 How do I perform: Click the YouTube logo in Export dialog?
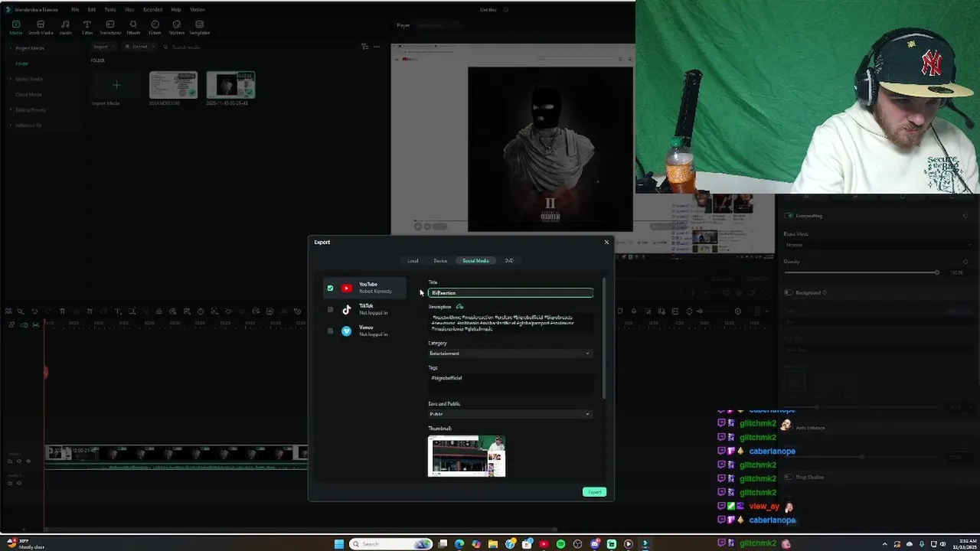pyautogui.click(x=347, y=288)
